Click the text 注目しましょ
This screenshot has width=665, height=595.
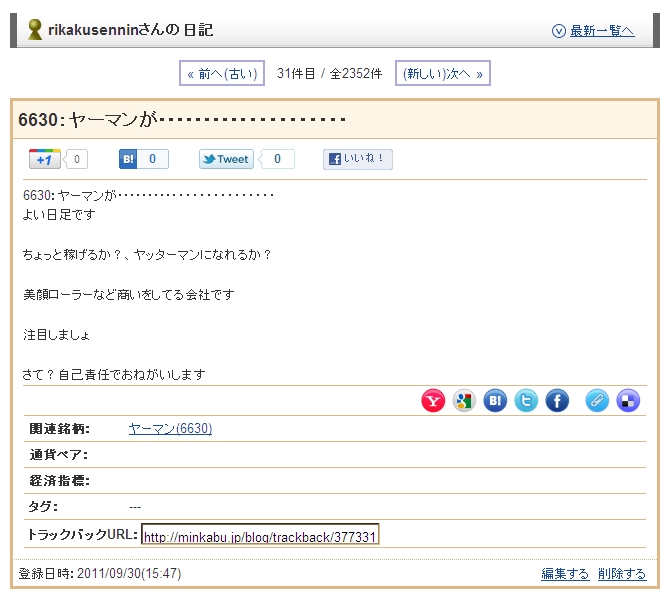click(x=56, y=335)
